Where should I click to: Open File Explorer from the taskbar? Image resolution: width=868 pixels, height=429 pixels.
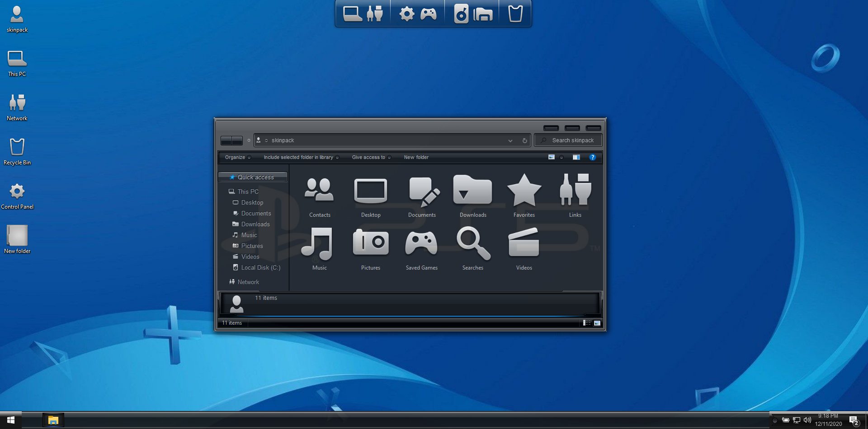53,420
